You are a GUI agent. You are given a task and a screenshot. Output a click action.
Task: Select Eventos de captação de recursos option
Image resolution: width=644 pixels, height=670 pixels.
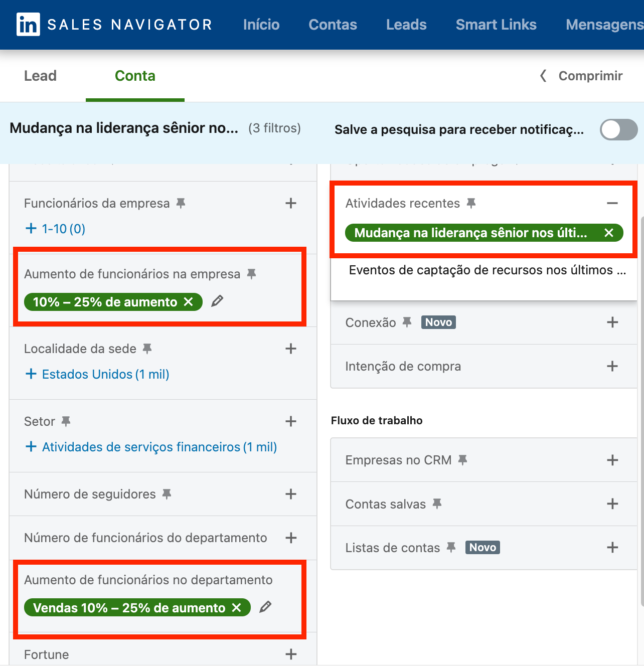(488, 270)
